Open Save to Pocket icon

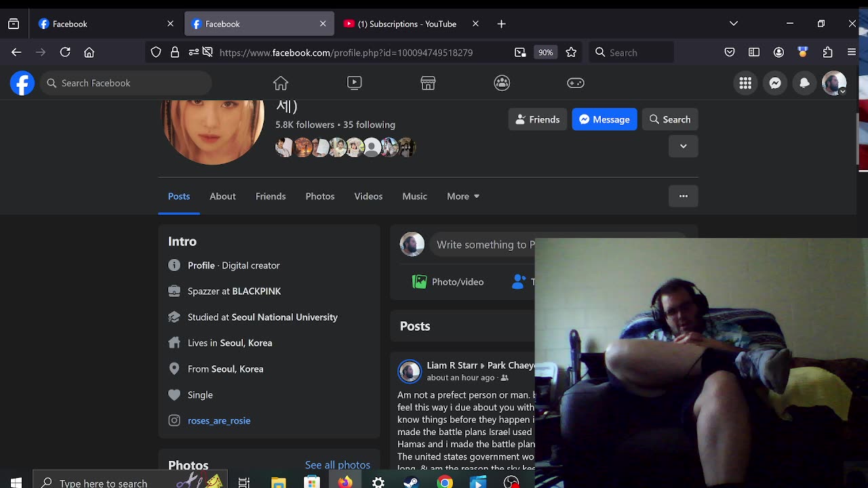click(x=730, y=52)
